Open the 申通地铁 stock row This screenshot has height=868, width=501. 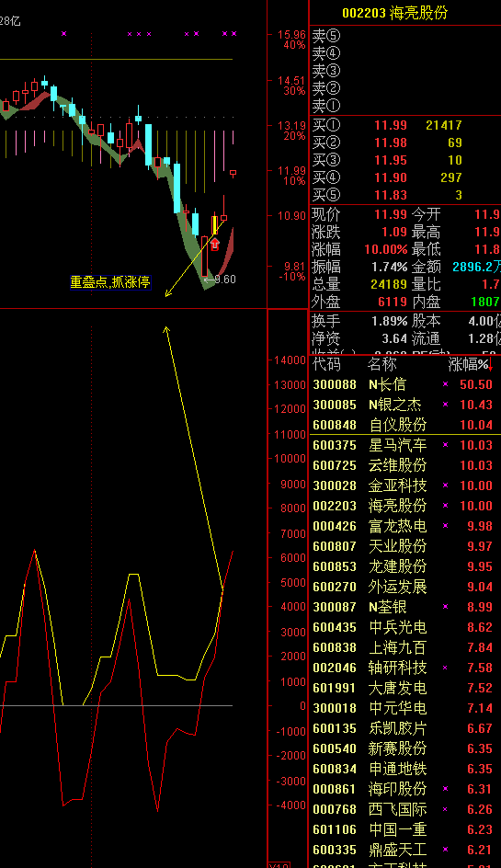tap(404, 769)
